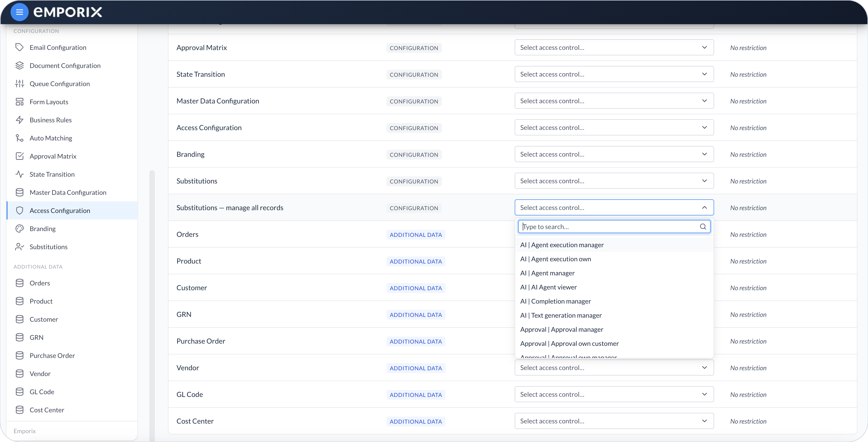
Task: Open Access Configuration row access control dropdown
Action: pyautogui.click(x=614, y=127)
